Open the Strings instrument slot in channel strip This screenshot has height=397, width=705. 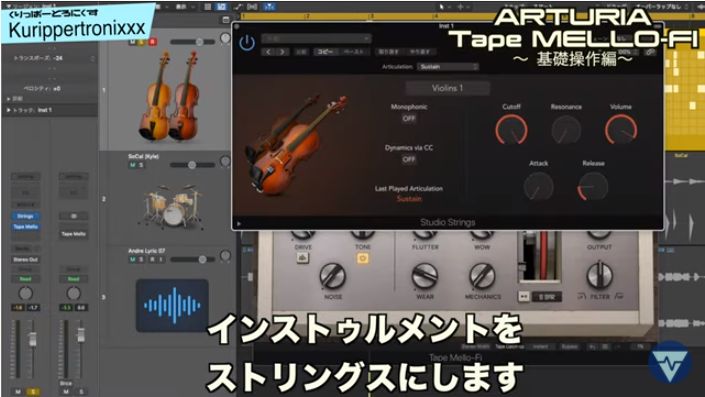[26, 216]
